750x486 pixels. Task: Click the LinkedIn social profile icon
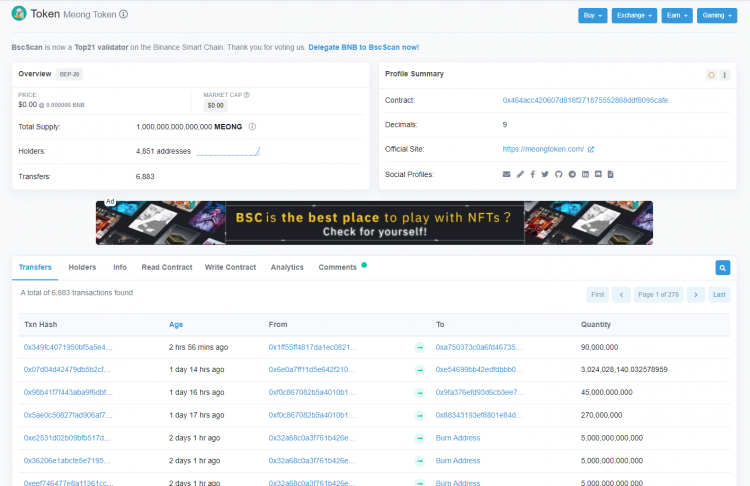[585, 175]
